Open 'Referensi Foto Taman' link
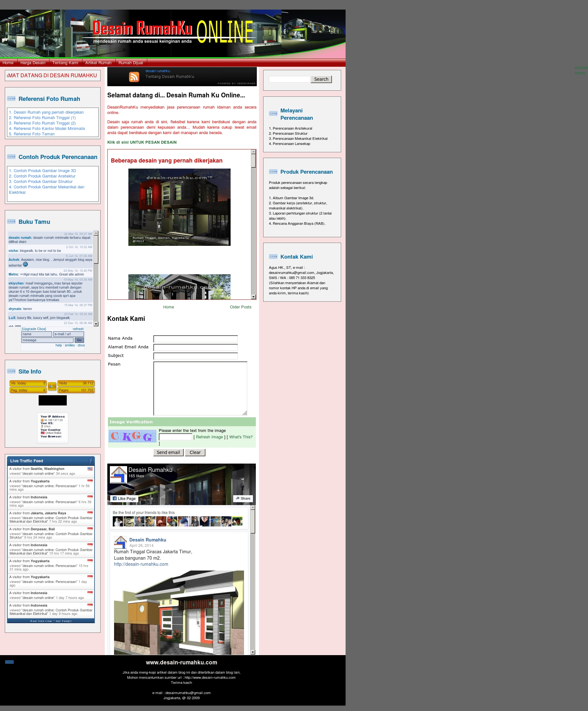This screenshot has width=588, height=711. (x=34, y=134)
